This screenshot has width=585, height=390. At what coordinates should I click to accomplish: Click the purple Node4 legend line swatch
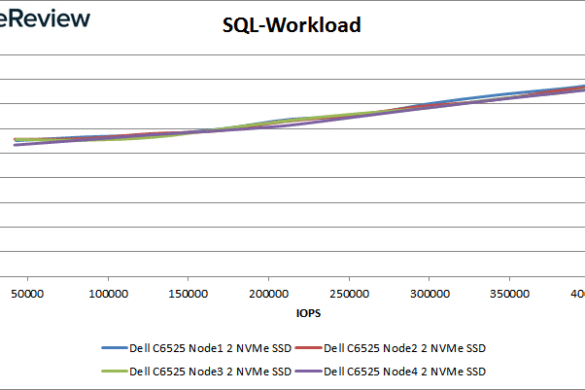coord(309,371)
